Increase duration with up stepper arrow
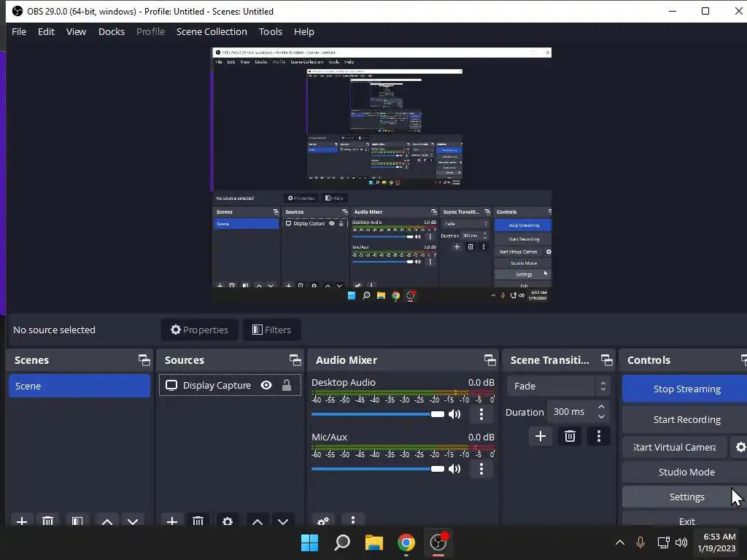The image size is (747, 560). (x=601, y=407)
